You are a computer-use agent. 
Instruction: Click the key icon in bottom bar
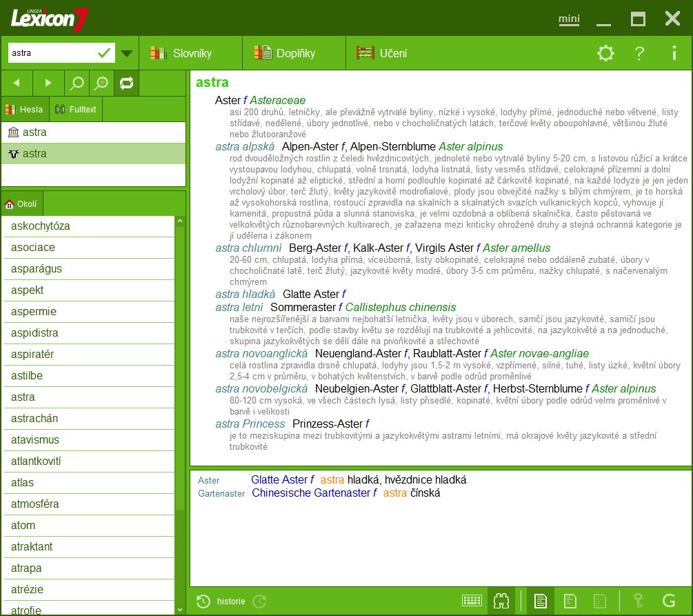pos(639,601)
